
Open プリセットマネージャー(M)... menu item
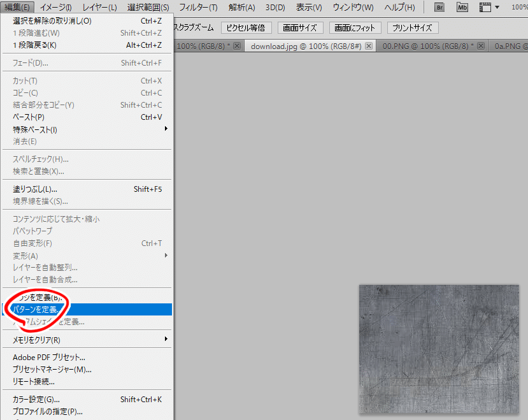click(x=87, y=370)
